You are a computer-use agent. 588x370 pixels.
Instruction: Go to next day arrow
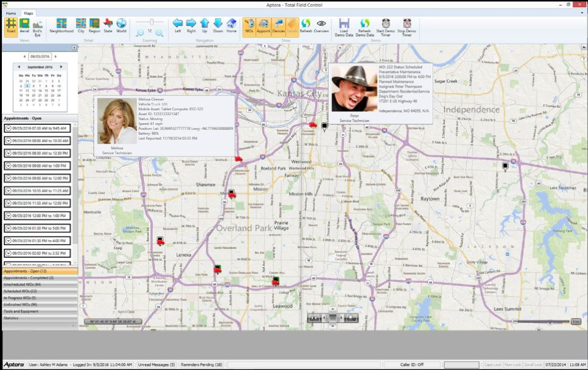tap(56, 56)
